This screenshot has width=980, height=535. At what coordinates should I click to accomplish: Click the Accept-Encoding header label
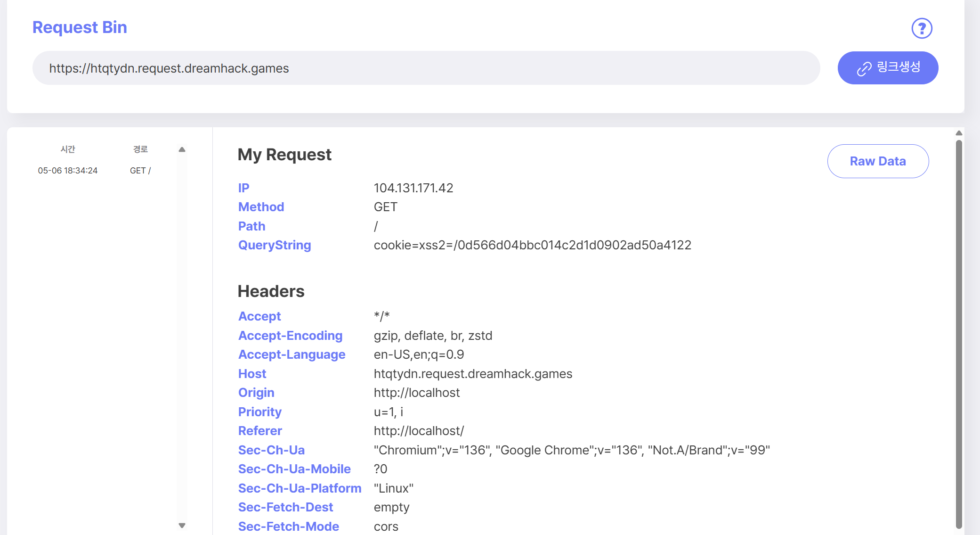coord(290,336)
